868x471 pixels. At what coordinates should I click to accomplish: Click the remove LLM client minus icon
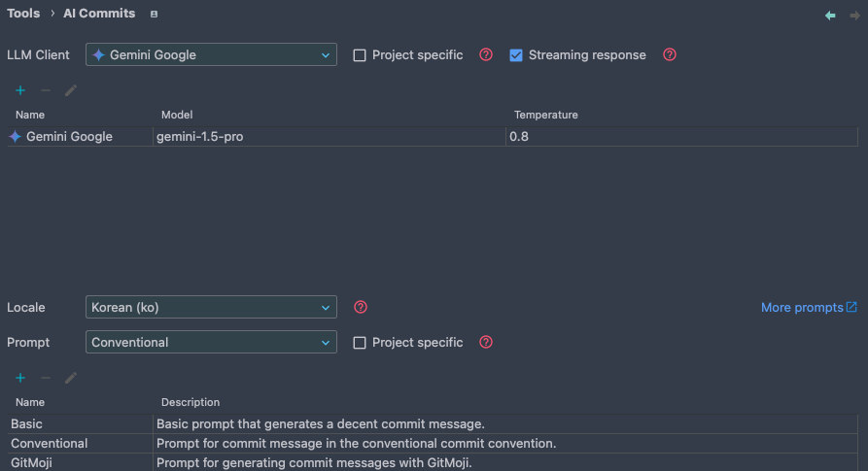click(x=46, y=90)
